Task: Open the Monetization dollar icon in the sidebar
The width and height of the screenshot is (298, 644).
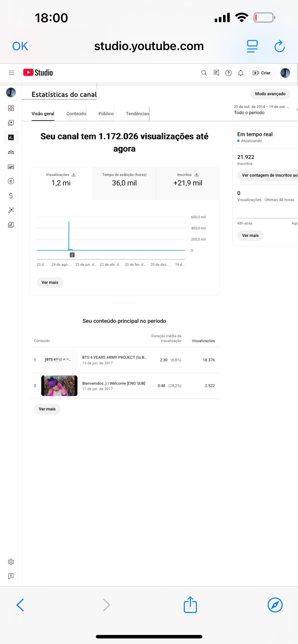Action: tap(11, 195)
